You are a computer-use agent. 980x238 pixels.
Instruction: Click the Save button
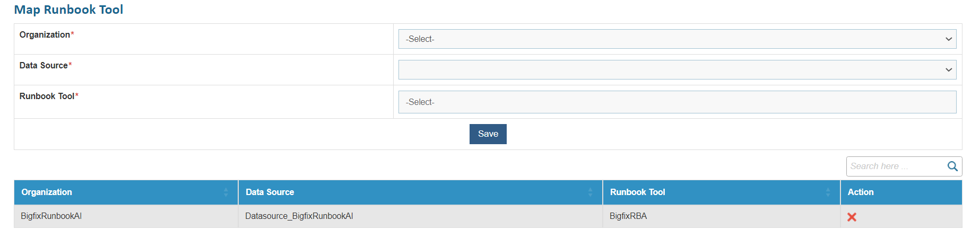tap(488, 134)
